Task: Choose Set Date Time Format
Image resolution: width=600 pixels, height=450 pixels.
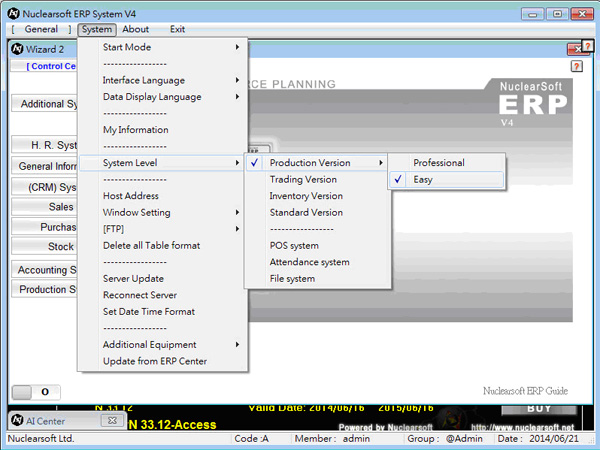Action: click(162, 311)
